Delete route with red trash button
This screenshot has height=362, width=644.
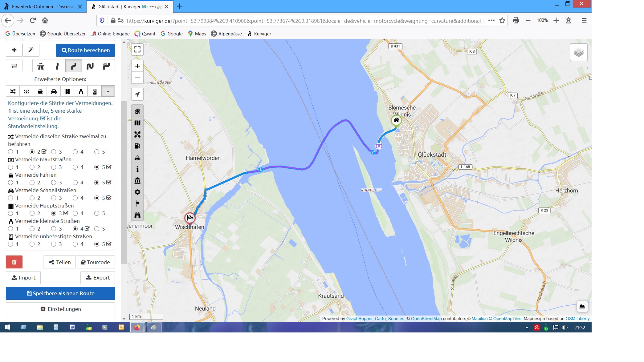point(14,262)
